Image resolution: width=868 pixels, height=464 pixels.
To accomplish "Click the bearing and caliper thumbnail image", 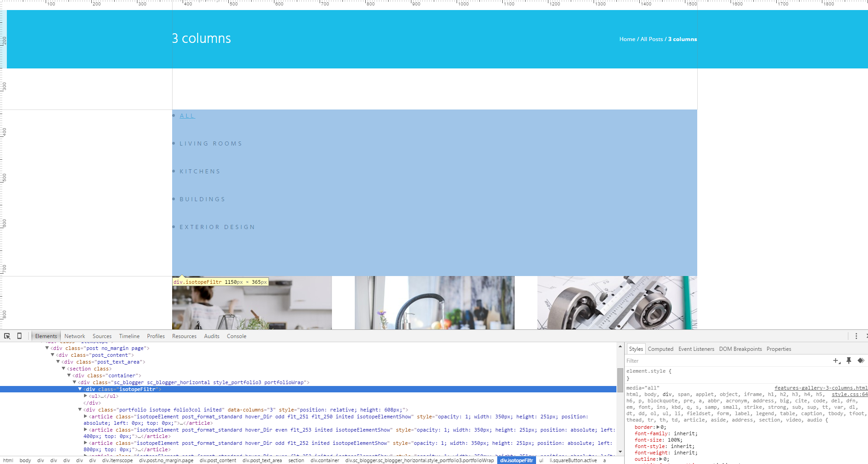I will [x=617, y=302].
